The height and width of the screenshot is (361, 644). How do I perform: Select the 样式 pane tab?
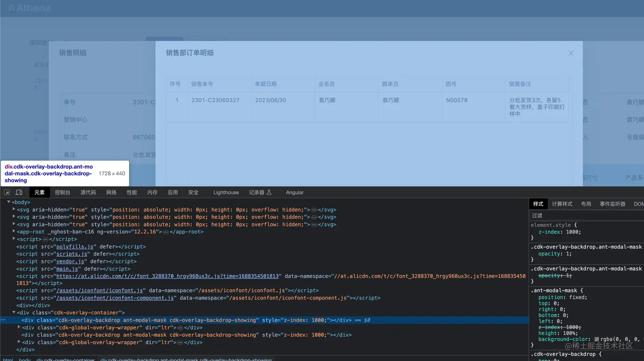[x=538, y=204]
